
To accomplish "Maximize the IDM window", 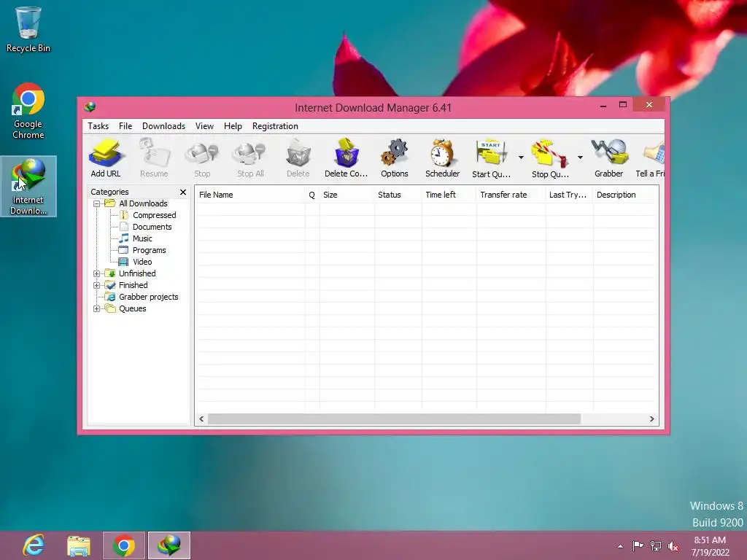I will point(623,105).
